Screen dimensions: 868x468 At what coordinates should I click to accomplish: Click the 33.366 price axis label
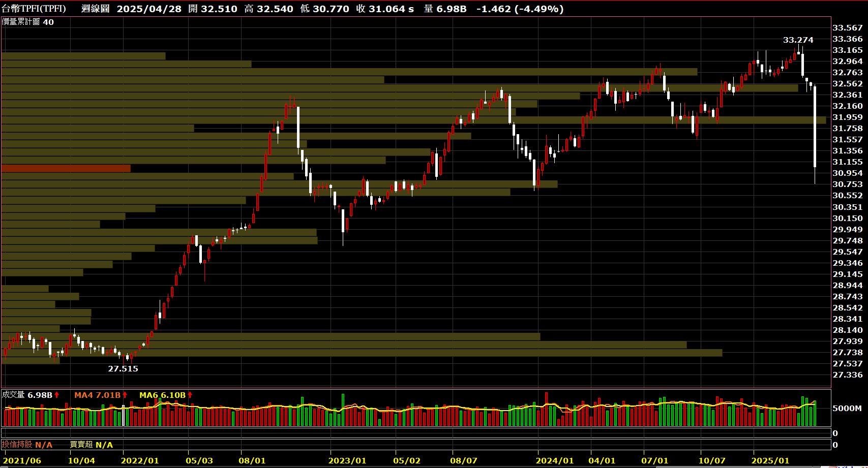click(848, 39)
